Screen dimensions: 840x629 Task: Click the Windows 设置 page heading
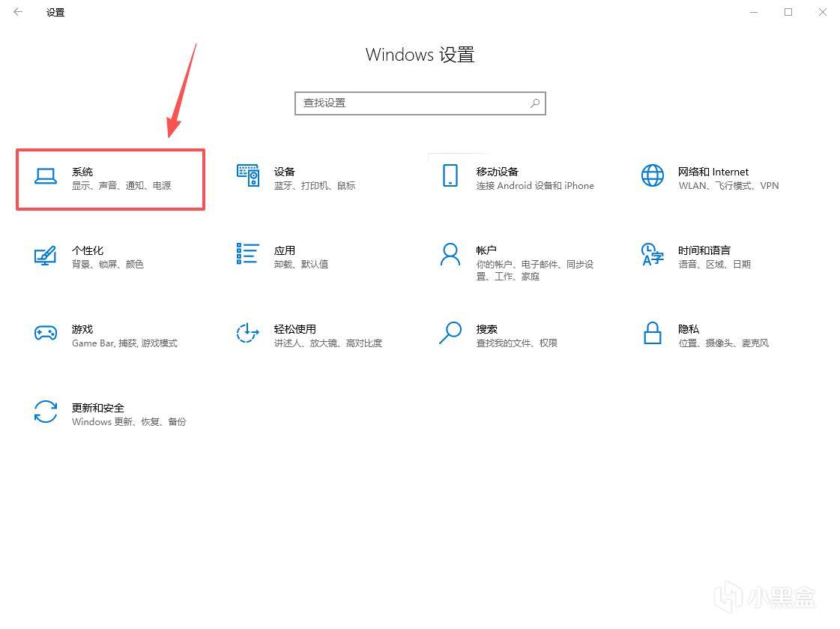[x=420, y=55]
